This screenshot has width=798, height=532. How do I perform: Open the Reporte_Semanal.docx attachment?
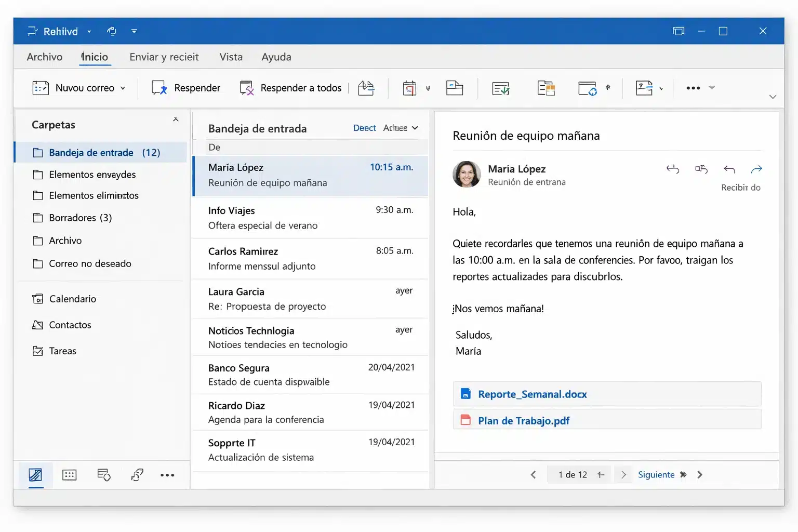tap(532, 394)
